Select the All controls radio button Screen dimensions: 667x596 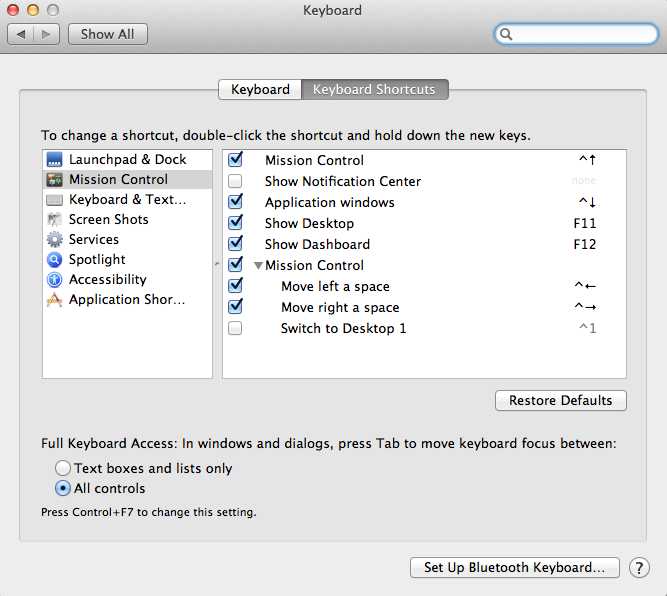coord(63,488)
